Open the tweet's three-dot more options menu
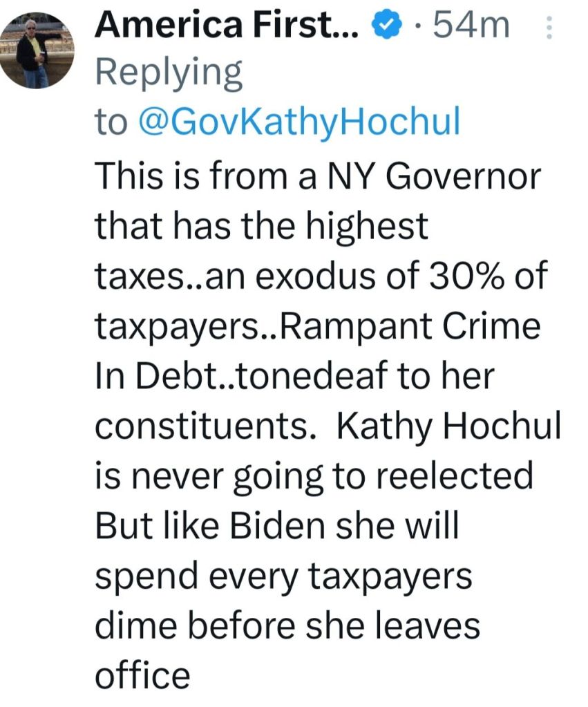The image size is (588, 707). click(x=550, y=27)
